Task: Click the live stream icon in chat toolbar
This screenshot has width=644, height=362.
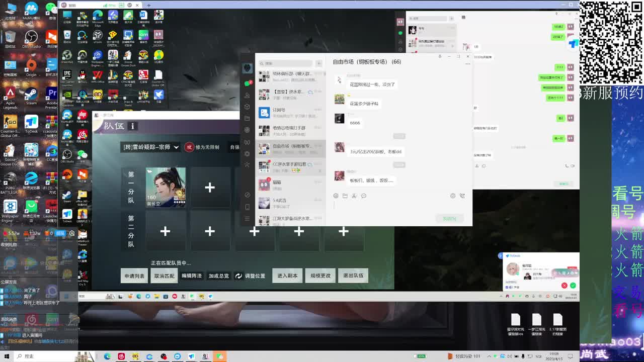Action: (x=453, y=196)
